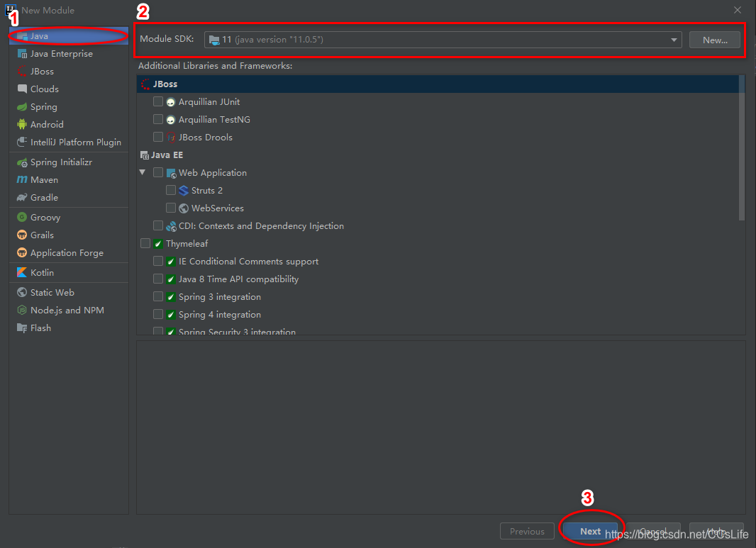Tick the CDI Contexts and Dependency Injection checkbox
The image size is (756, 548).
(157, 225)
